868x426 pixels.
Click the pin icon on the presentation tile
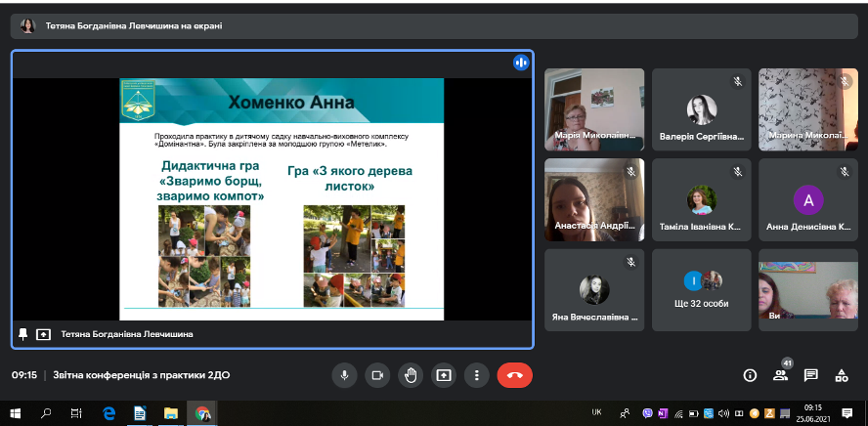coord(23,334)
